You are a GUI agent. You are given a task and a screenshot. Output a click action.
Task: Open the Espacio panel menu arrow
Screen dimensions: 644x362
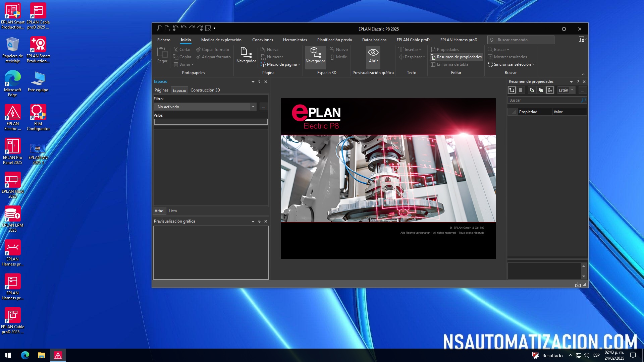tap(253, 81)
